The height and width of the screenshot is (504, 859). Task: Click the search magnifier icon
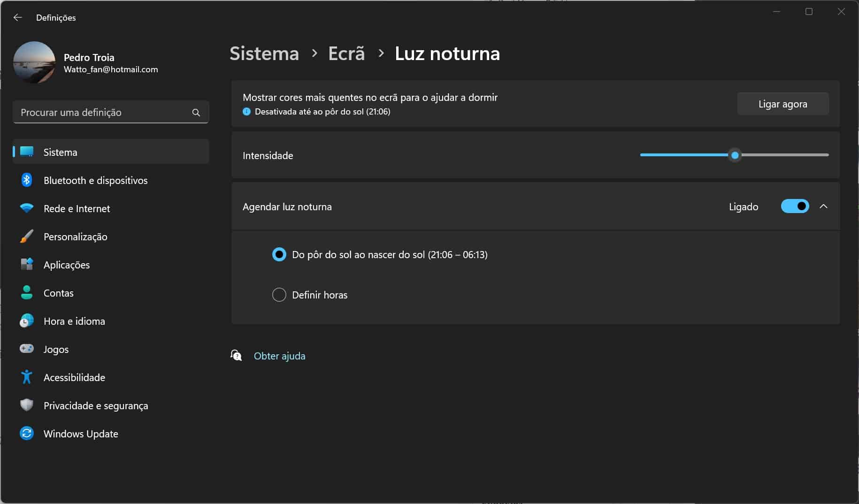pyautogui.click(x=196, y=113)
